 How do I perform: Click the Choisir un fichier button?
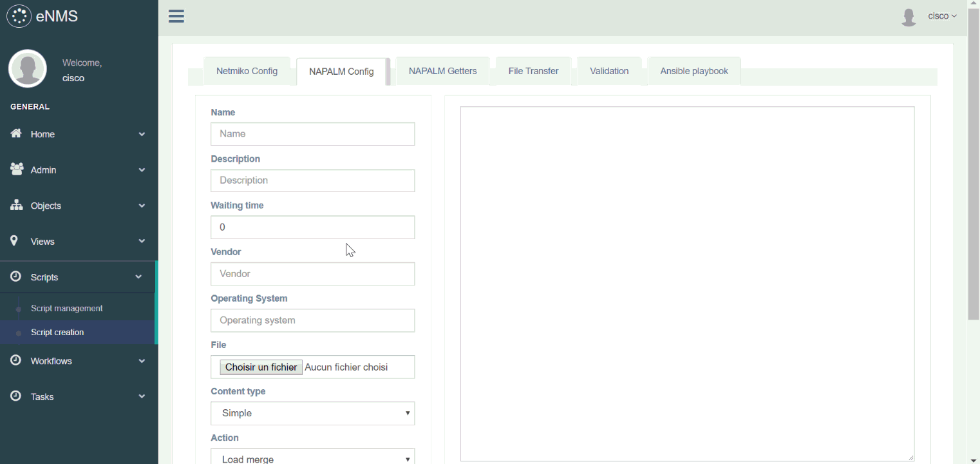coord(261,367)
